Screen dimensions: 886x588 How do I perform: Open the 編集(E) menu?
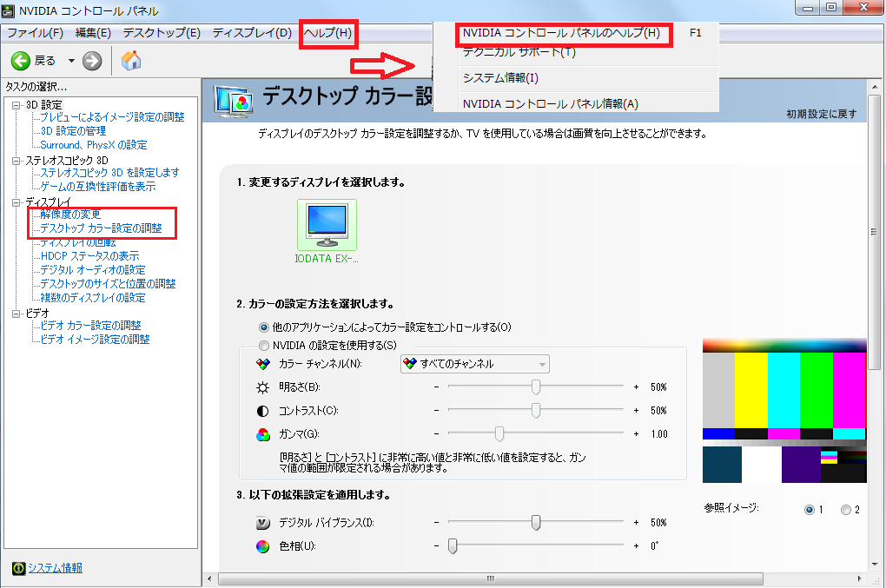93,33
